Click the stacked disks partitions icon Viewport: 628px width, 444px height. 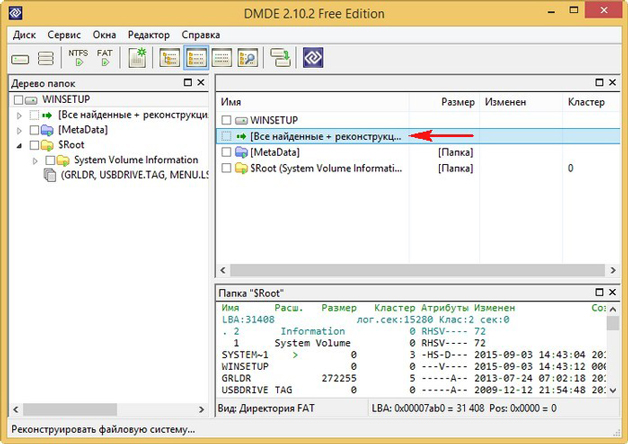click(46, 59)
